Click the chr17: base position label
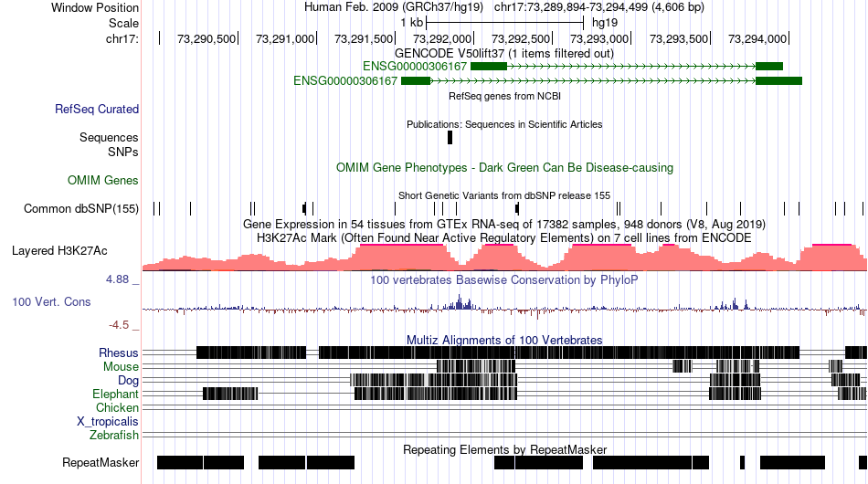The image size is (868, 484). (122, 38)
